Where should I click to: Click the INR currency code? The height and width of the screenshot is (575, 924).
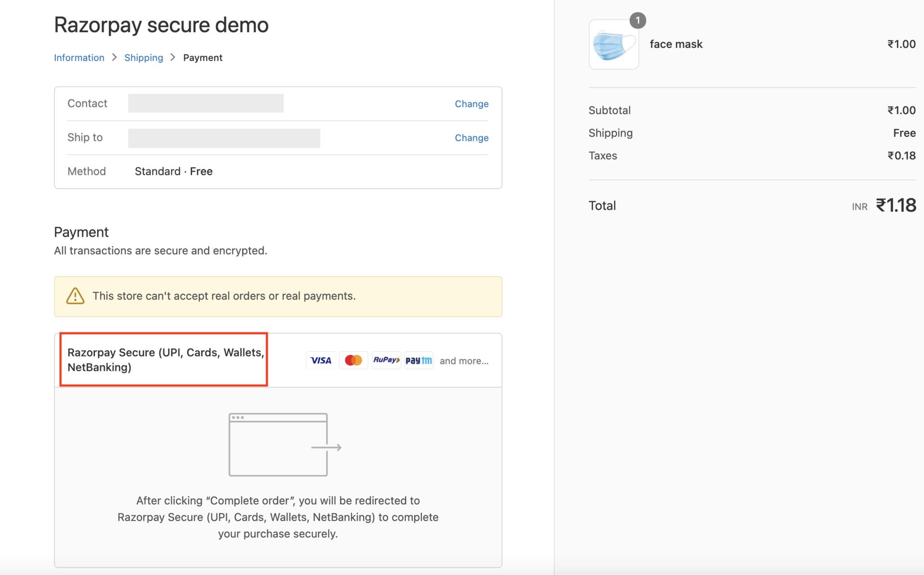point(860,207)
